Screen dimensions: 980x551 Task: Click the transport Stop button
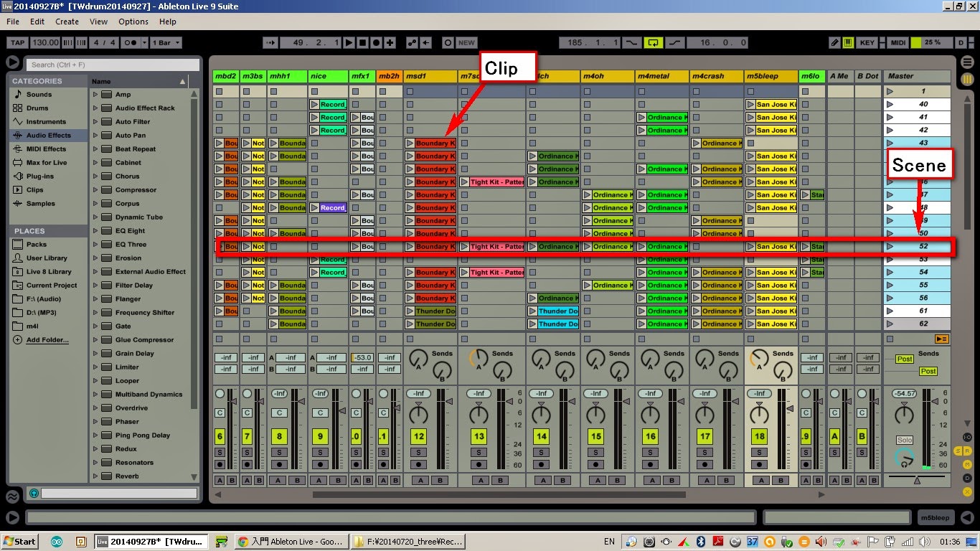pyautogui.click(x=363, y=42)
